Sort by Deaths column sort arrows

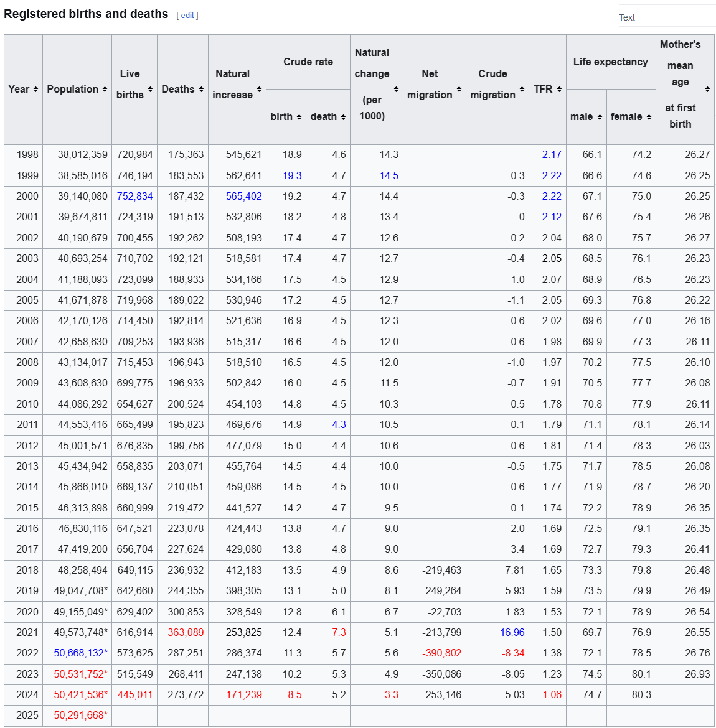201,89
